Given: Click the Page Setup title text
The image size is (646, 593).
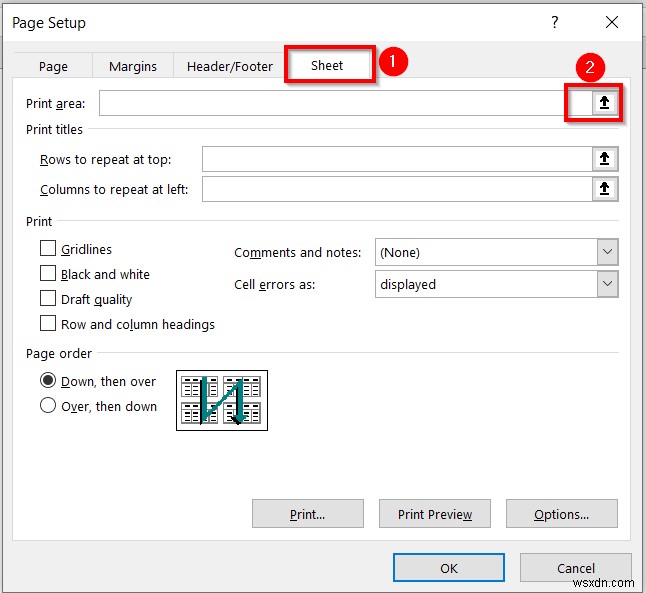Looking at the screenshot, I should 49,23.
